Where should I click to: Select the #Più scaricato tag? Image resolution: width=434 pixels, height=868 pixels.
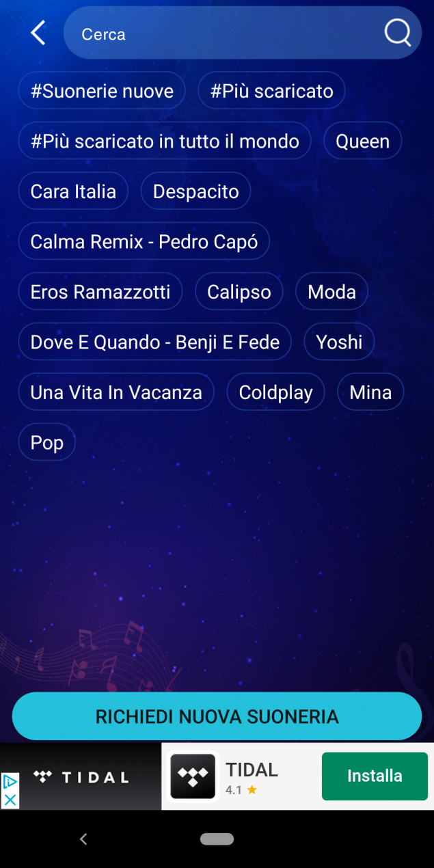(x=271, y=91)
